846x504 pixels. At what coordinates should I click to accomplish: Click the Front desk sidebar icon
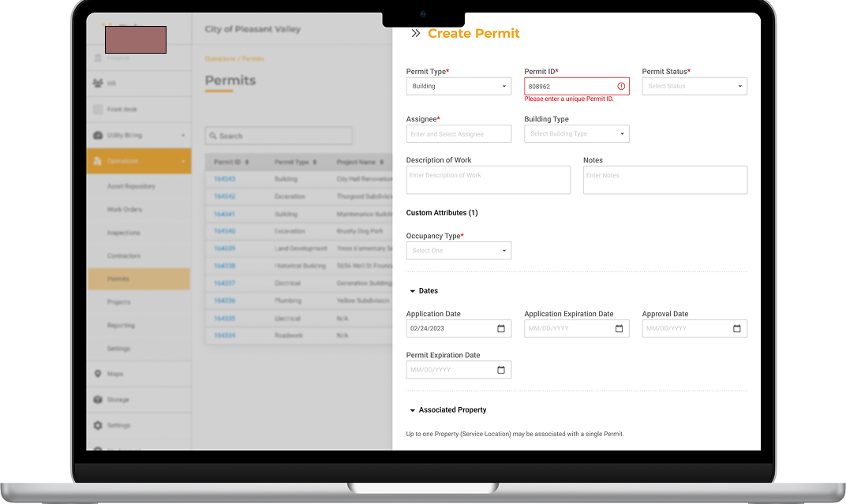98,109
